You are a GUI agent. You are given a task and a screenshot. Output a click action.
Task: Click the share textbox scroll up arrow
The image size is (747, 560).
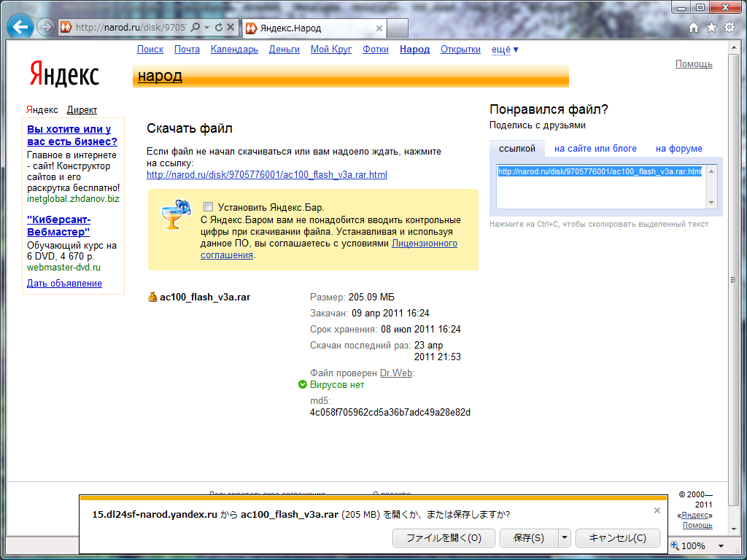(711, 171)
